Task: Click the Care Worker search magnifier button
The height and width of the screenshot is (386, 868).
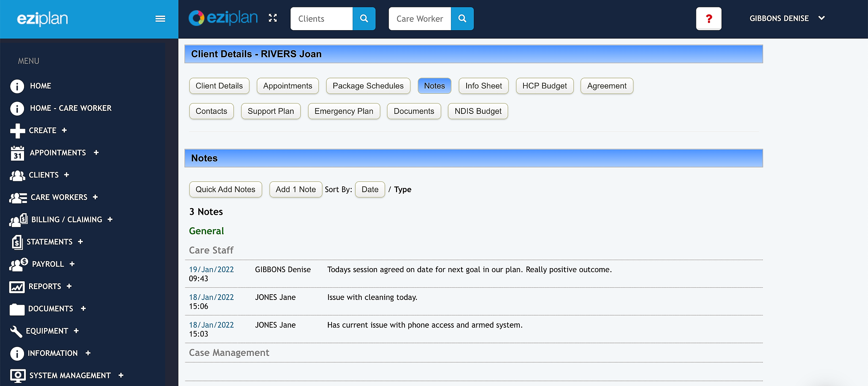Action: pyautogui.click(x=462, y=19)
